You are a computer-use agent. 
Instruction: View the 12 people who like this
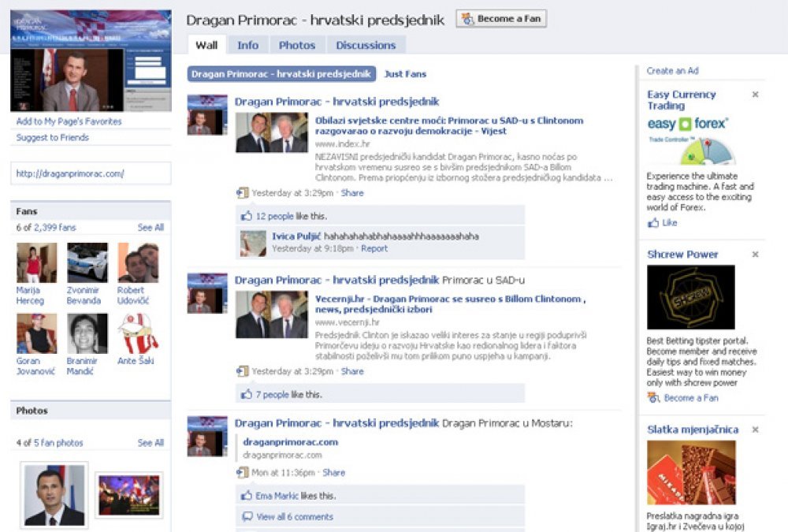[274, 216]
